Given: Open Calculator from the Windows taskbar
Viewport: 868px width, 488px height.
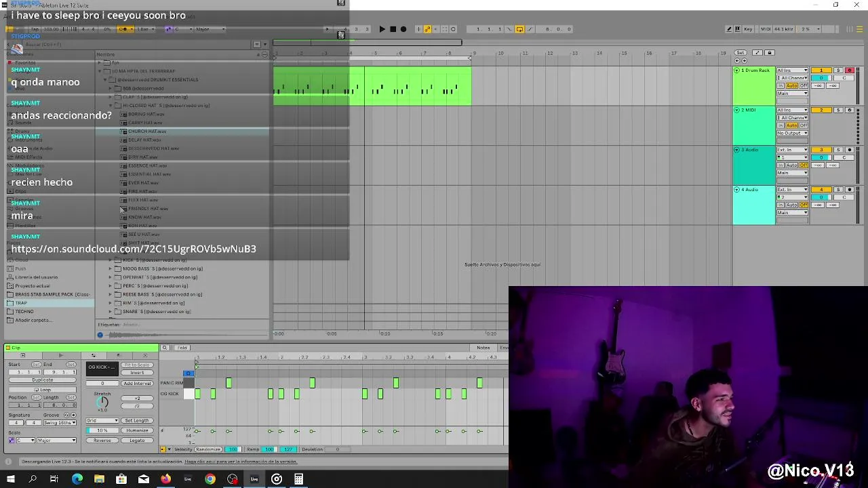Looking at the screenshot, I should [x=298, y=479].
